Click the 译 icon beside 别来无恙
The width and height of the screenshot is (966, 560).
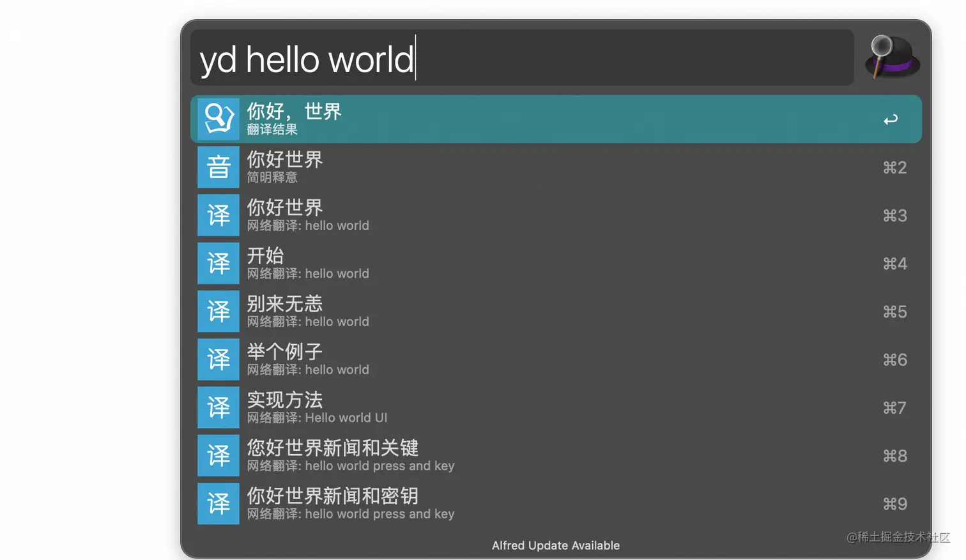(218, 312)
